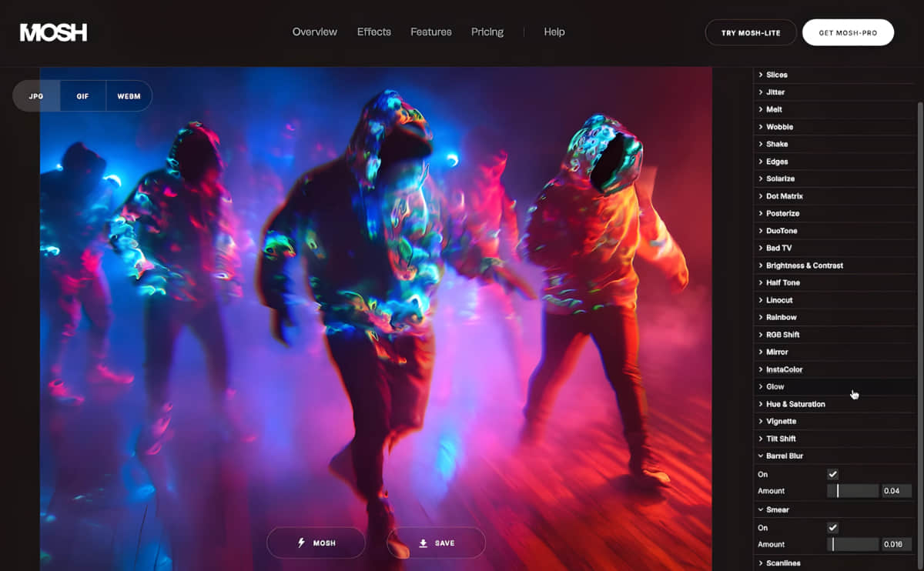Go to the Pricing page
924x571 pixels.
[487, 32]
